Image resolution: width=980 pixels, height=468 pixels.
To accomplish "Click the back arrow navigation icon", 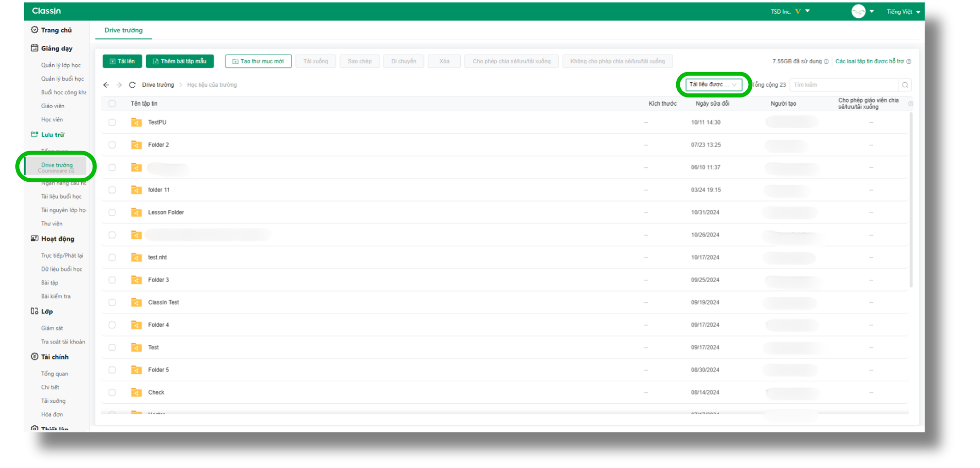I will point(106,85).
